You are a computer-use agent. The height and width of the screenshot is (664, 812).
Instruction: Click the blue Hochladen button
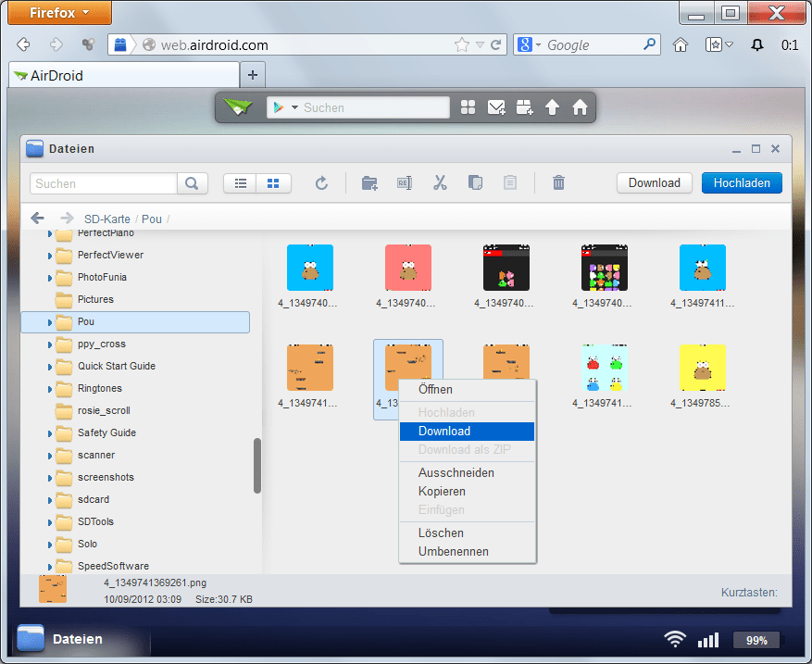742,182
